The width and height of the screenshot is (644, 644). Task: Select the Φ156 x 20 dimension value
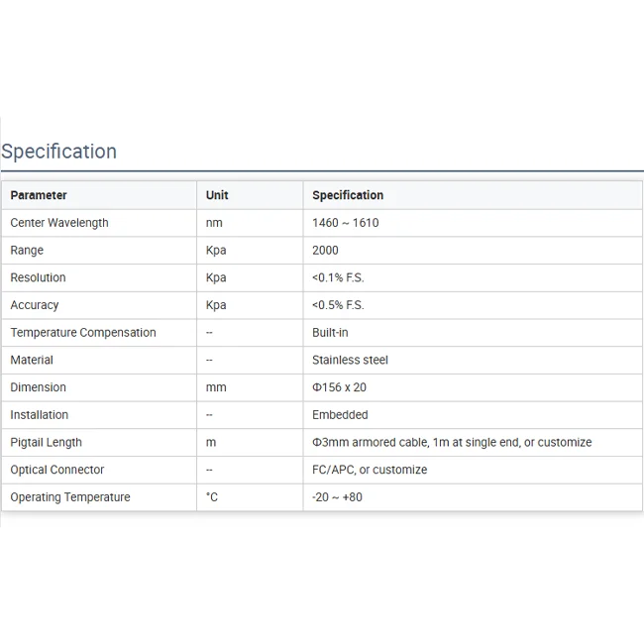(339, 387)
